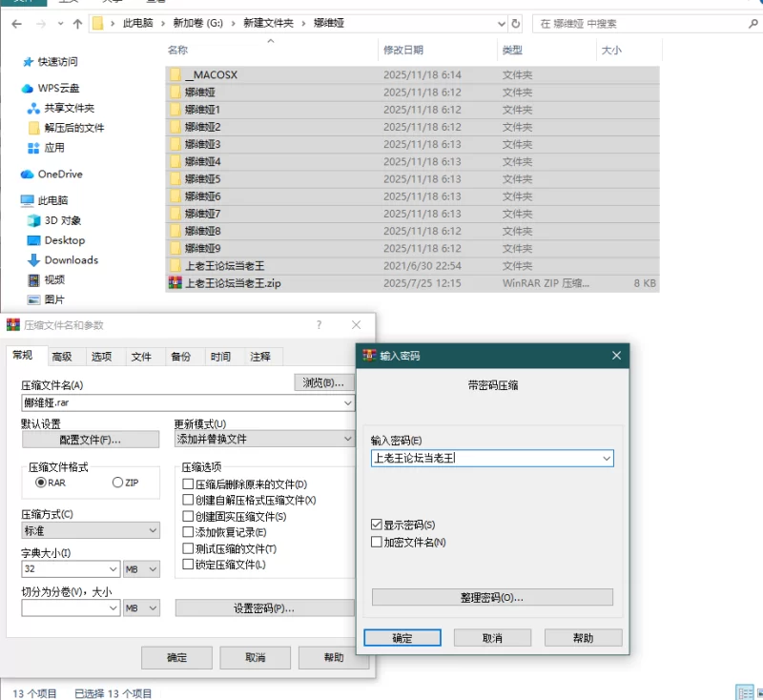Open the 上老王论坛当老王.zip archive file
763x700 pixels.
pos(232,283)
